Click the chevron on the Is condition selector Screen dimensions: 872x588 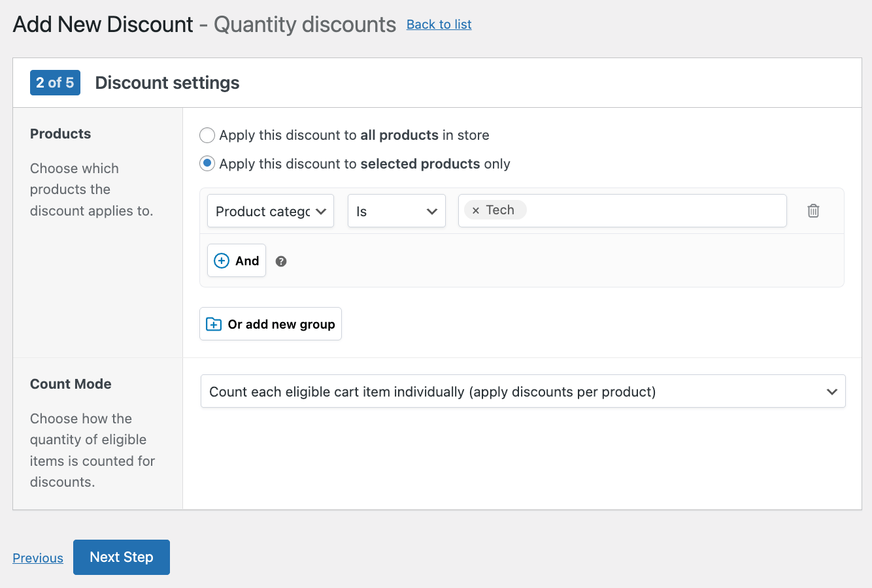(432, 211)
